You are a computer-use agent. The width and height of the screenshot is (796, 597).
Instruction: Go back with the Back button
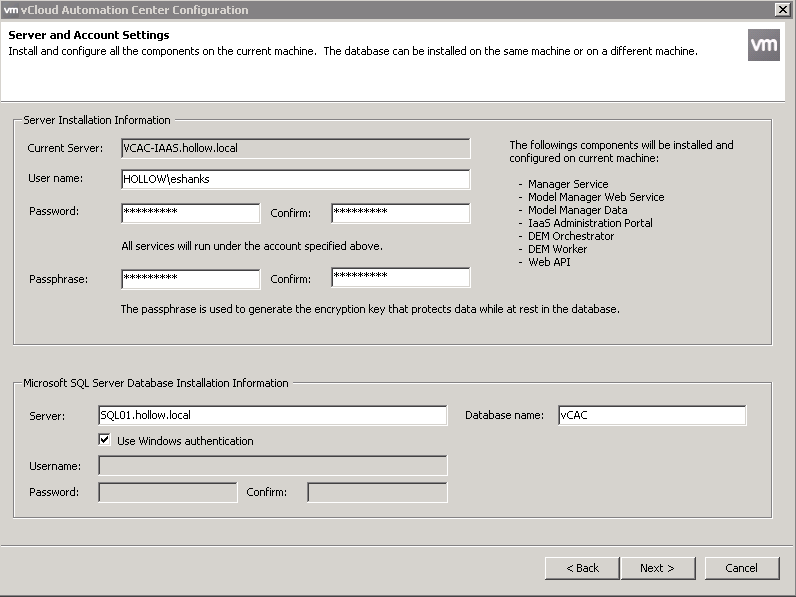pyautogui.click(x=582, y=568)
